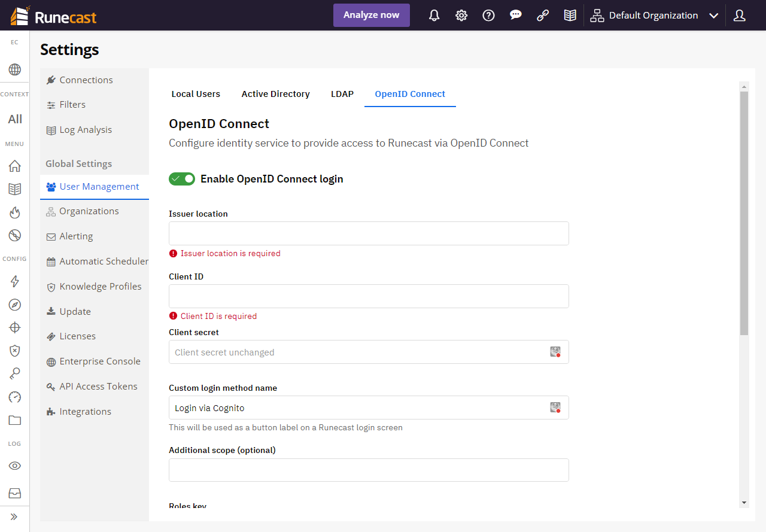Click the scrollbar up arrow
Image resolution: width=766 pixels, height=532 pixels.
744,86
